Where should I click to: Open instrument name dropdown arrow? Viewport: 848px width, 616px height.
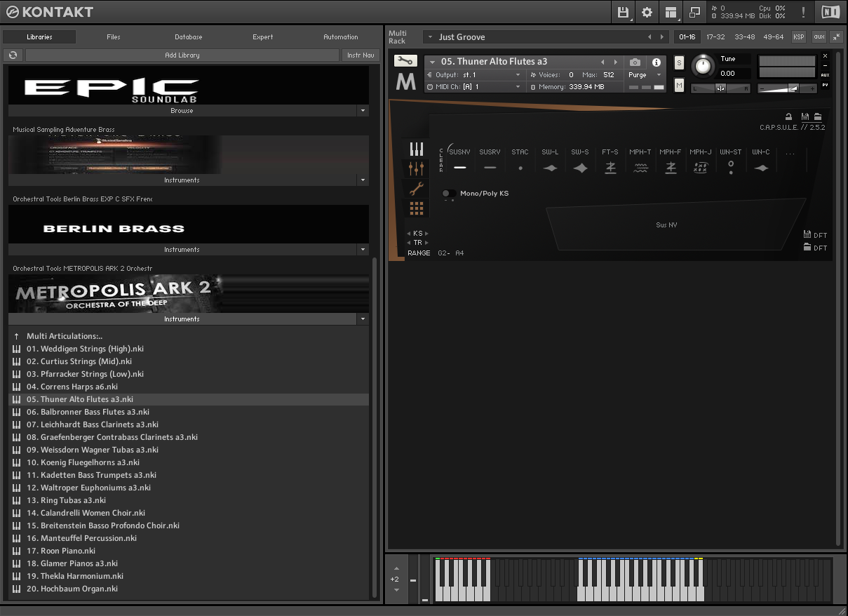click(x=432, y=62)
